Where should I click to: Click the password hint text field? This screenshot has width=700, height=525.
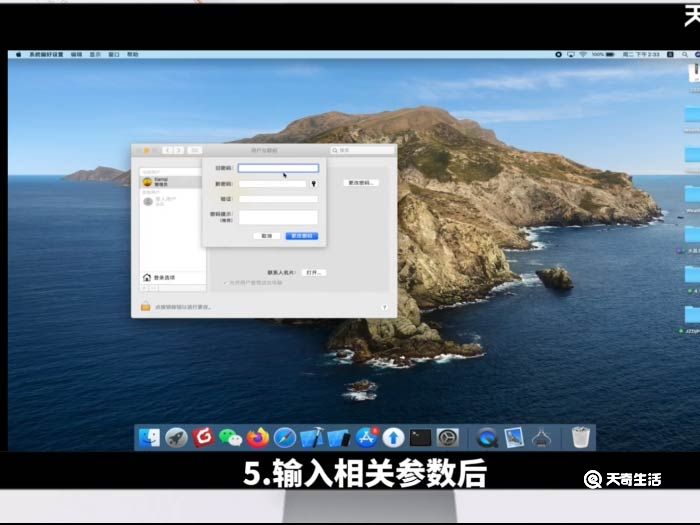[278, 217]
